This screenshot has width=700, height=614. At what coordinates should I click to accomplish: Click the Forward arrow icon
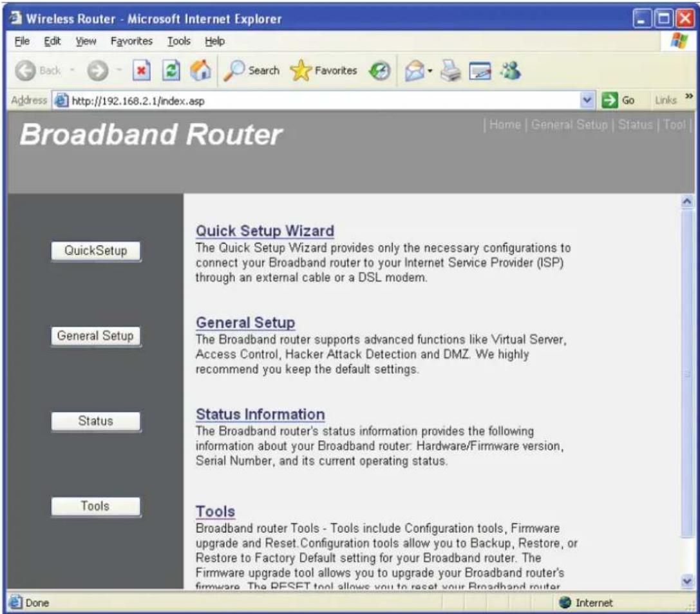97,71
